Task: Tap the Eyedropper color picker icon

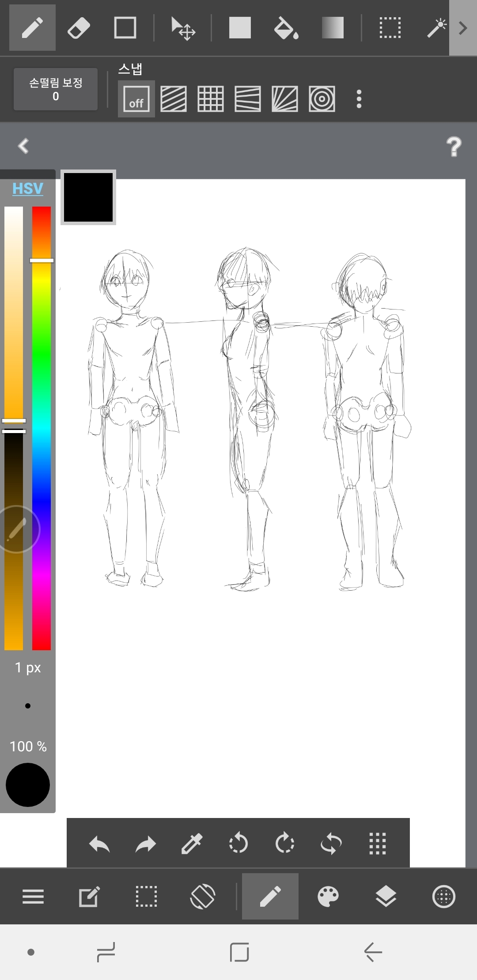Action: [192, 844]
